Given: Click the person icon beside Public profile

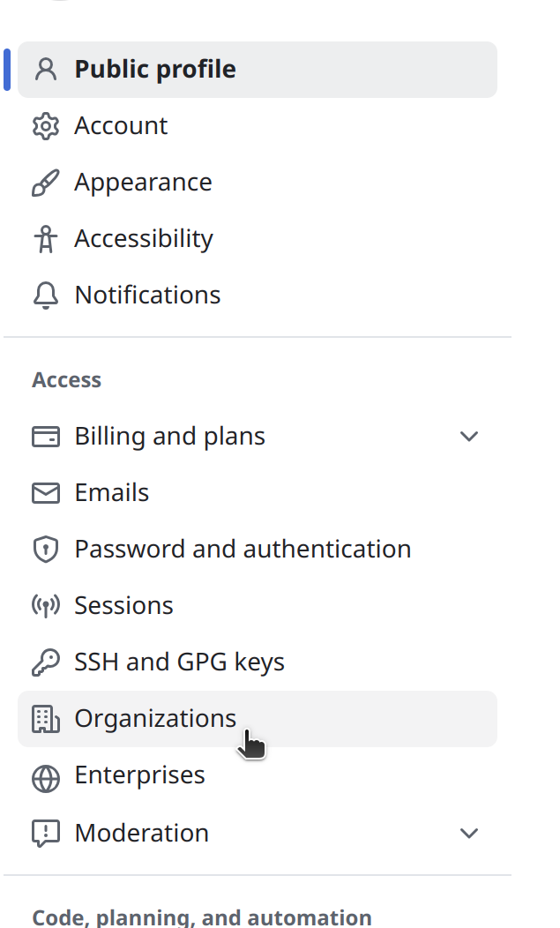Looking at the screenshot, I should pos(45,70).
